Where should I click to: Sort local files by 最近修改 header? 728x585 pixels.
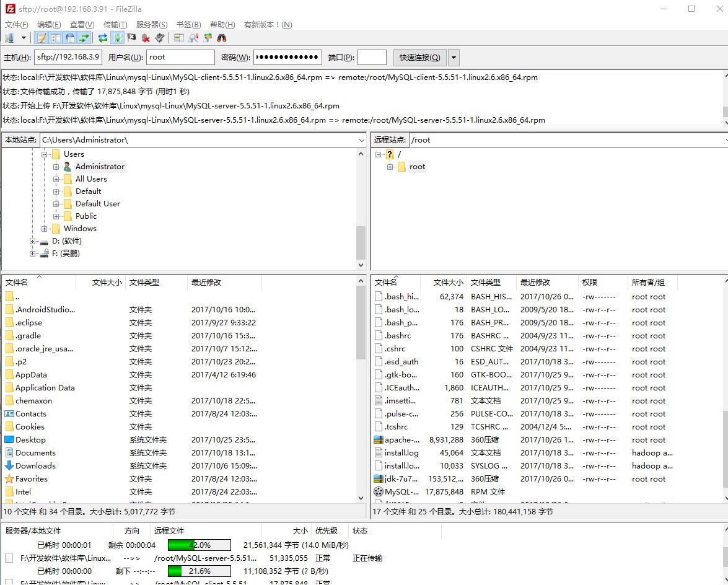click(224, 282)
